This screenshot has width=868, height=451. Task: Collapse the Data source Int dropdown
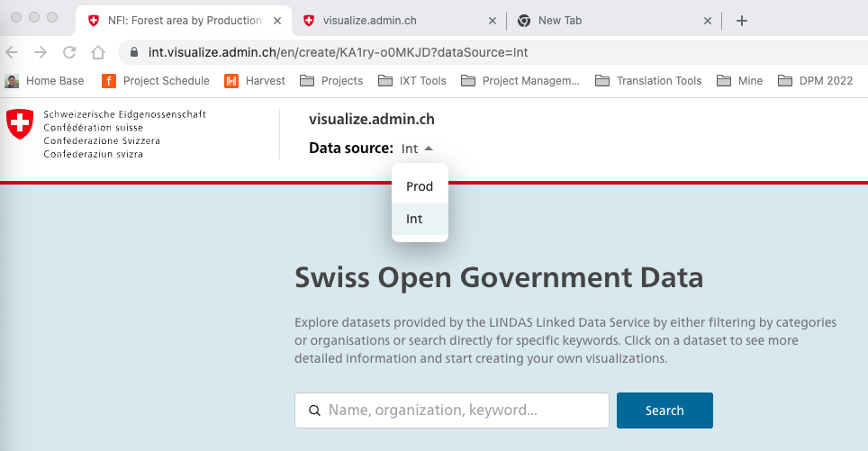tap(417, 149)
